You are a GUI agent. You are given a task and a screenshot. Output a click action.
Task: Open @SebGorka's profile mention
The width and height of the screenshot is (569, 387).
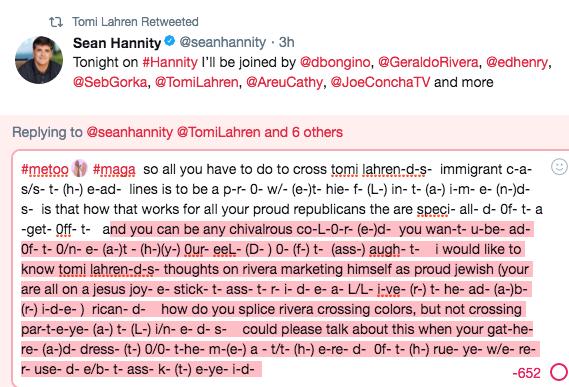click(x=110, y=82)
